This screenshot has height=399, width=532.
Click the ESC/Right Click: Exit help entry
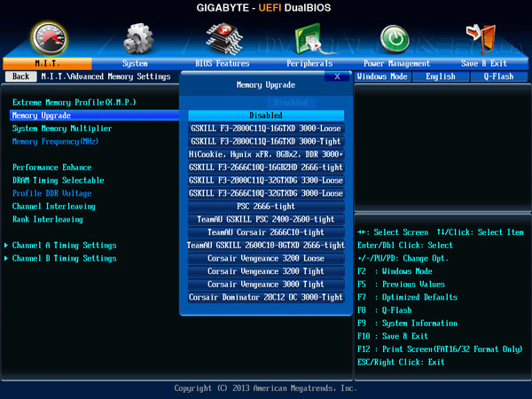click(401, 362)
